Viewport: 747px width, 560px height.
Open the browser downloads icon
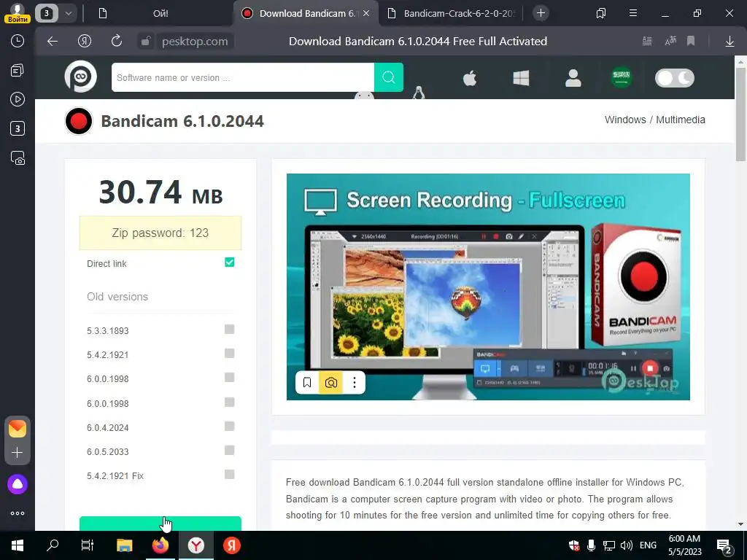pos(729,42)
